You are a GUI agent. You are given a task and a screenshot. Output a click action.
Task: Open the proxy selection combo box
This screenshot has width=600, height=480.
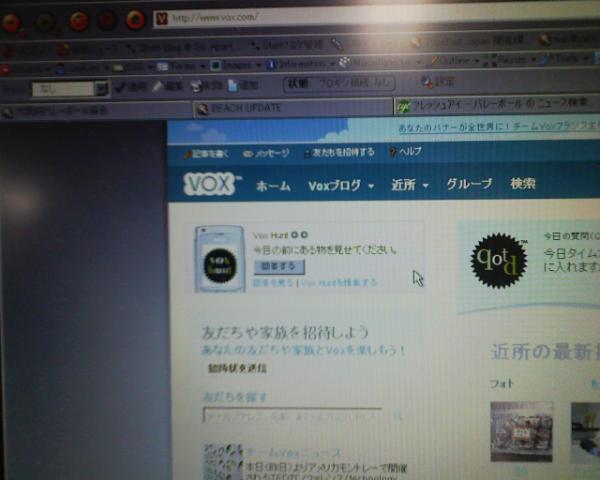[71, 89]
